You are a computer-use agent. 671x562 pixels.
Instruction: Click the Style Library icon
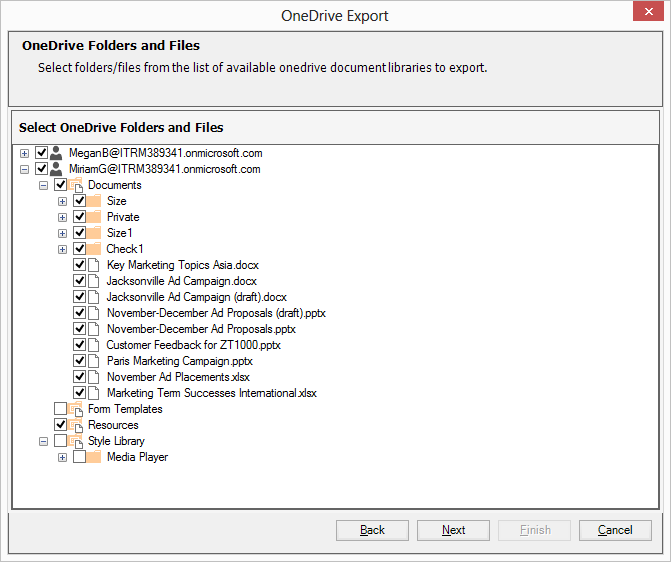tap(75, 441)
